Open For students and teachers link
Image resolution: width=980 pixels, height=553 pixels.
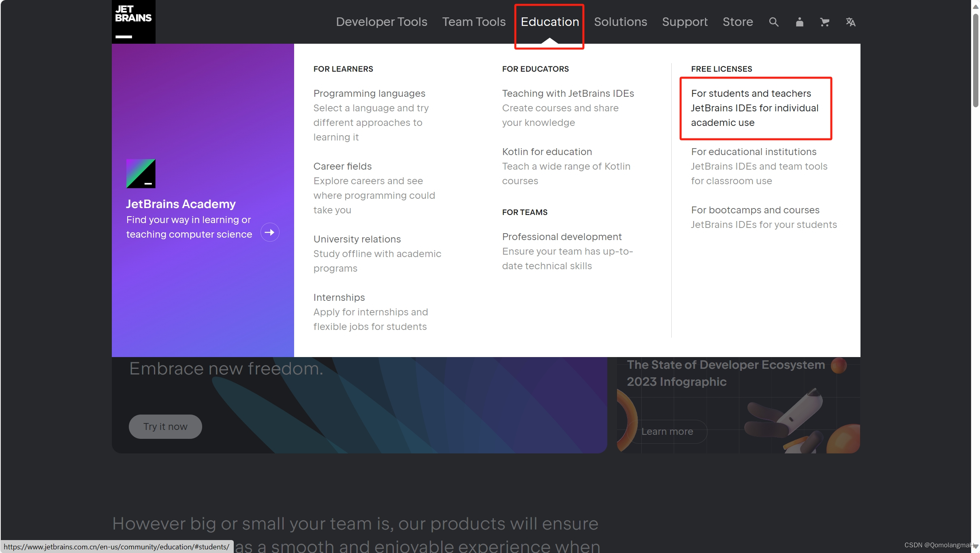click(x=751, y=94)
